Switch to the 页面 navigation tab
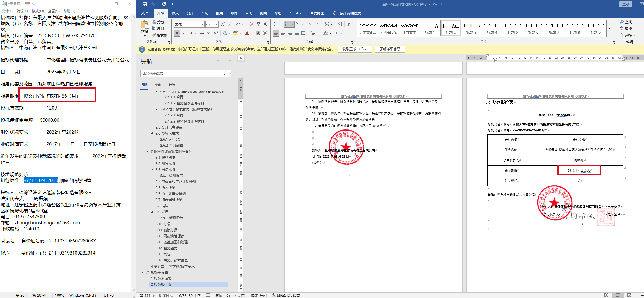Screen dimensions: 644x298 158,85
